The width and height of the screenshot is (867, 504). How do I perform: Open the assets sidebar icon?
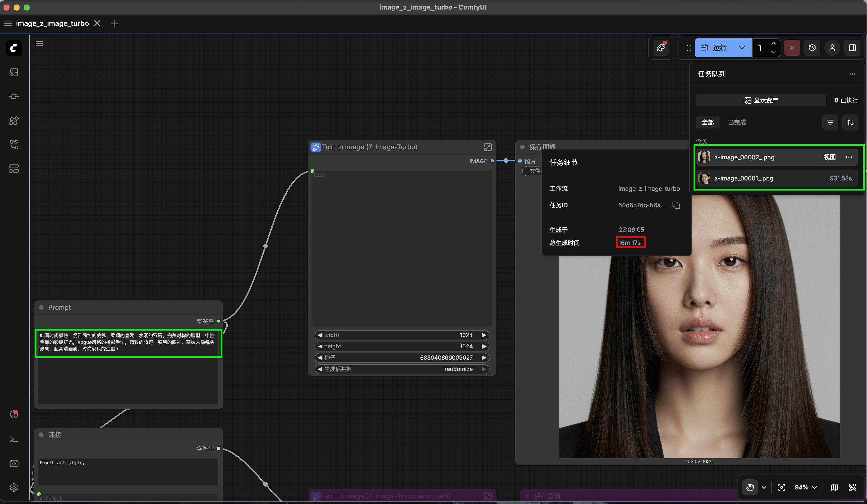coord(14,72)
